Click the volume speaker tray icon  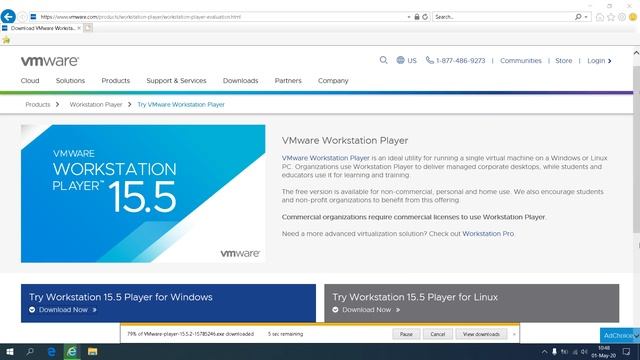click(x=584, y=351)
